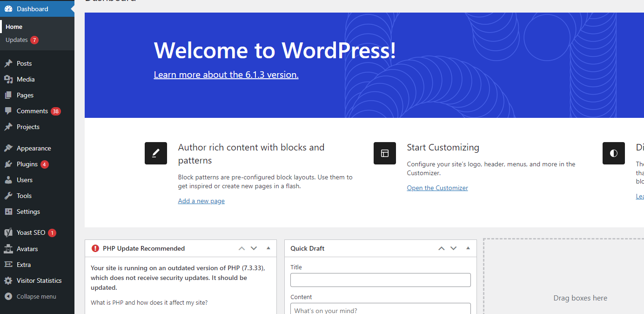Click the Settings sliders icon
This screenshot has height=314, width=644.
(x=8, y=212)
